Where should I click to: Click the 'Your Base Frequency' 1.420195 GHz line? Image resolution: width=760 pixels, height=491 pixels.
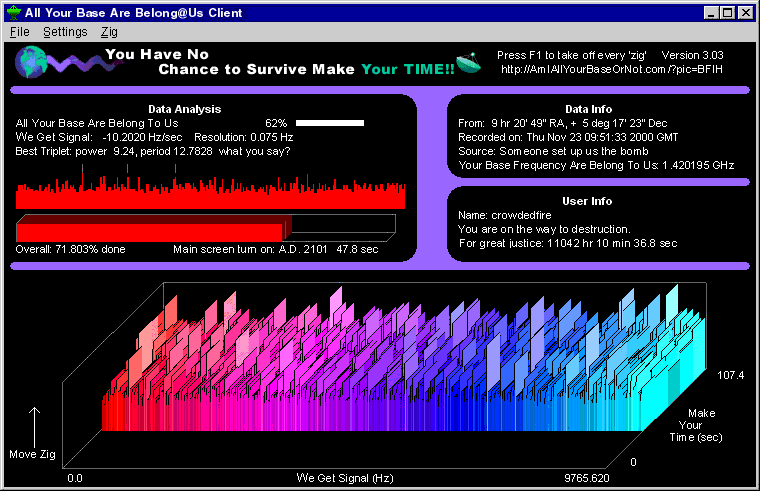[x=596, y=165]
